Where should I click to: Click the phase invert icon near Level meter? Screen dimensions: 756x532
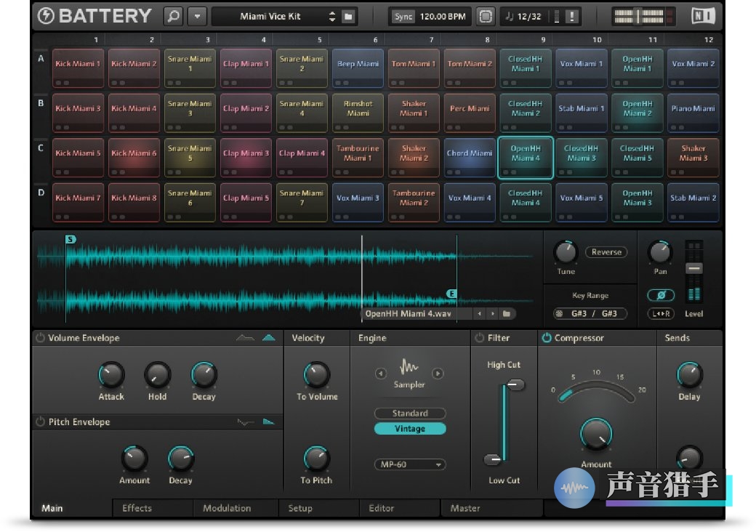[661, 295]
